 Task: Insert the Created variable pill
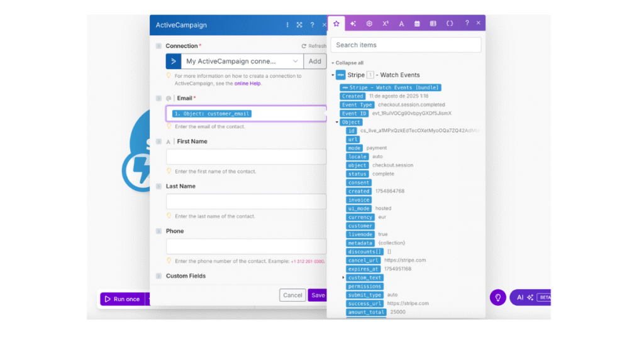(352, 96)
